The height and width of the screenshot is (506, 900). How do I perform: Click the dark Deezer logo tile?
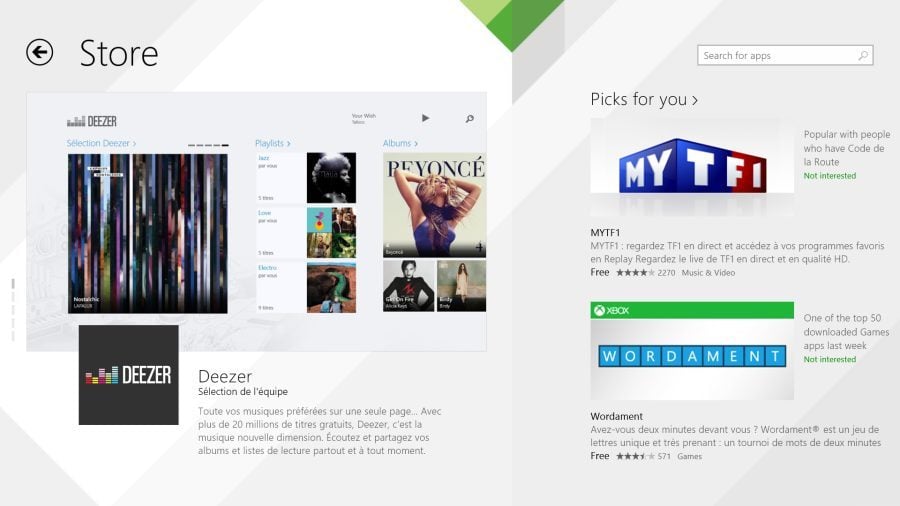point(129,375)
